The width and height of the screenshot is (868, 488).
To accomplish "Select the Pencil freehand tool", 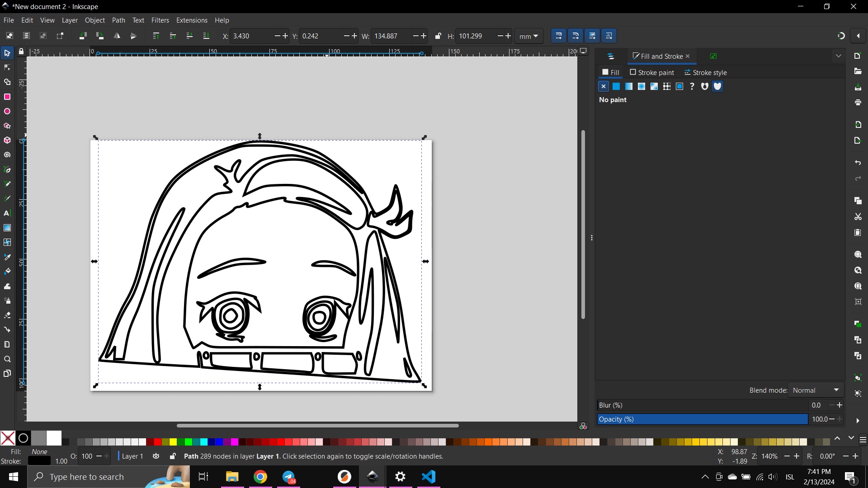I will [7, 184].
